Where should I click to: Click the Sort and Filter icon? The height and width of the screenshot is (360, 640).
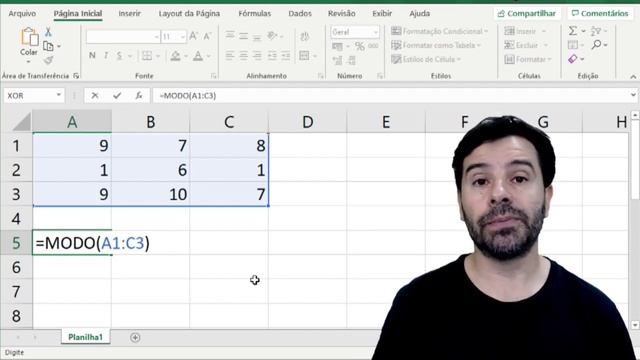click(x=596, y=31)
